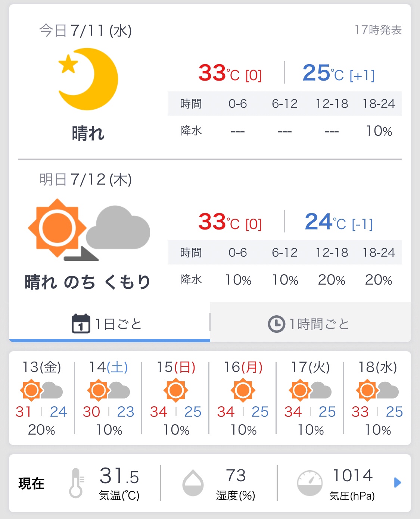Expand current conditions with the blue arrow

397,483
